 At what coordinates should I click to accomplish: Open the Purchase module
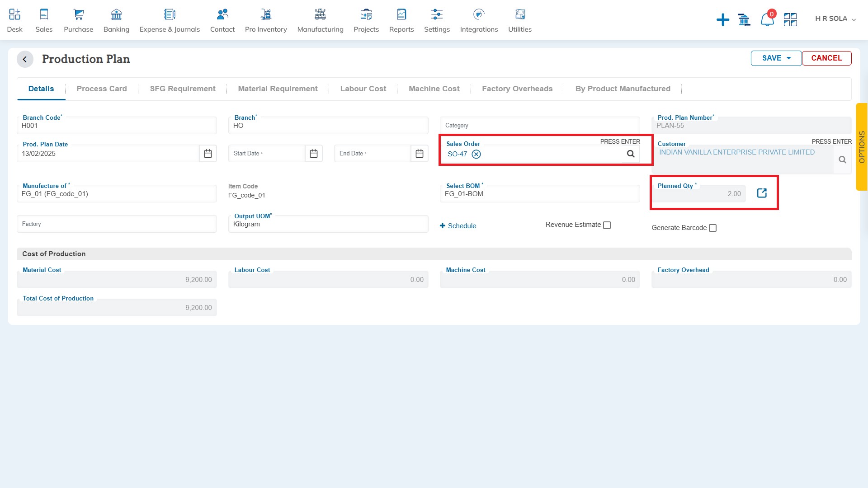[x=78, y=20]
